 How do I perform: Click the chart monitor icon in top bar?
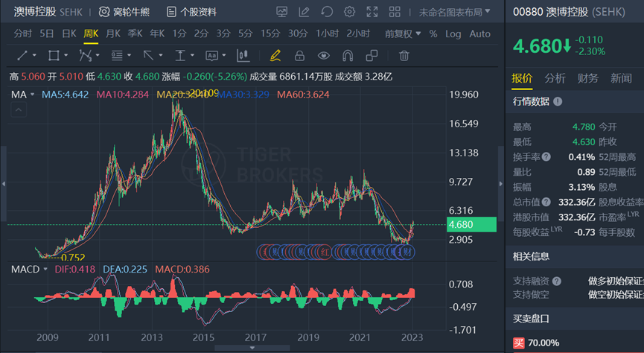tap(281, 12)
